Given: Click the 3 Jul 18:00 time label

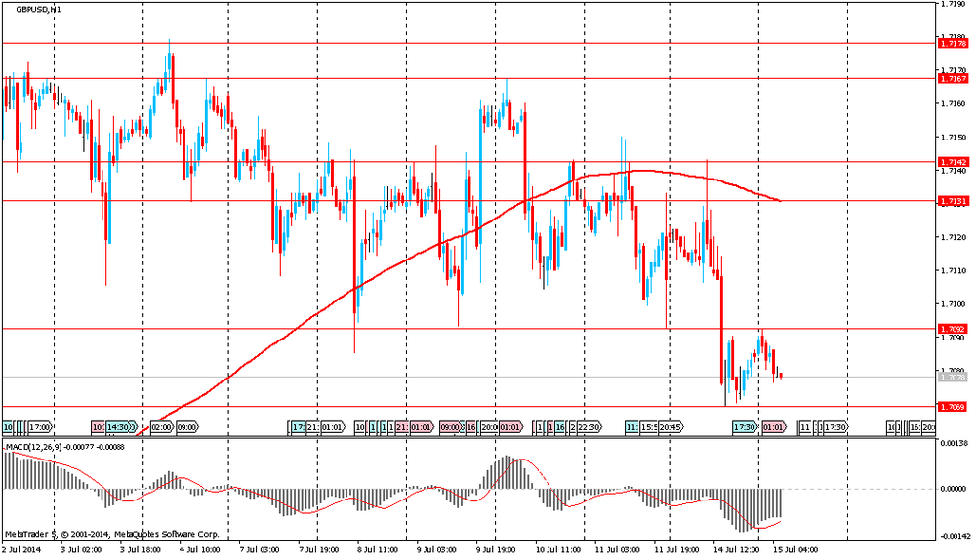Looking at the screenshot, I should [140, 550].
